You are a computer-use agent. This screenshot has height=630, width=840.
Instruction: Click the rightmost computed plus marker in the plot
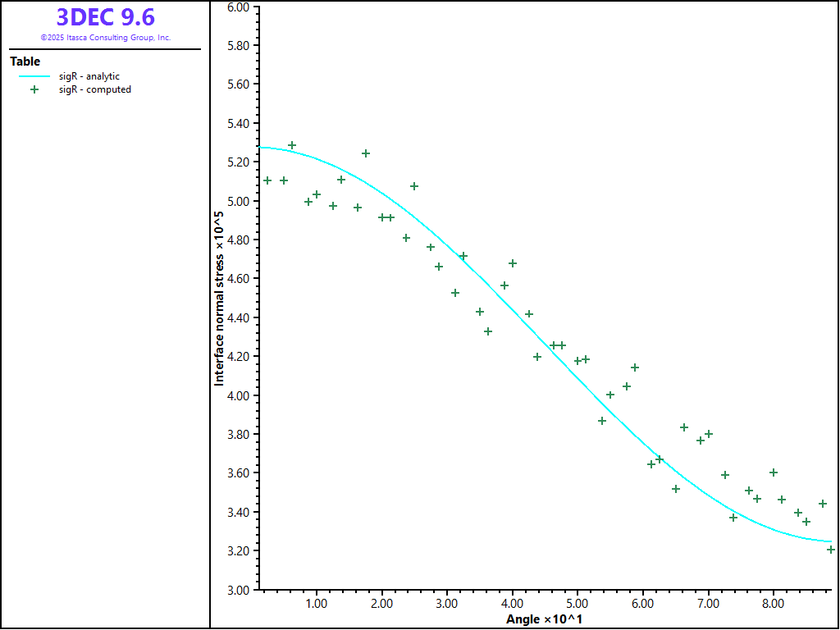click(x=830, y=550)
